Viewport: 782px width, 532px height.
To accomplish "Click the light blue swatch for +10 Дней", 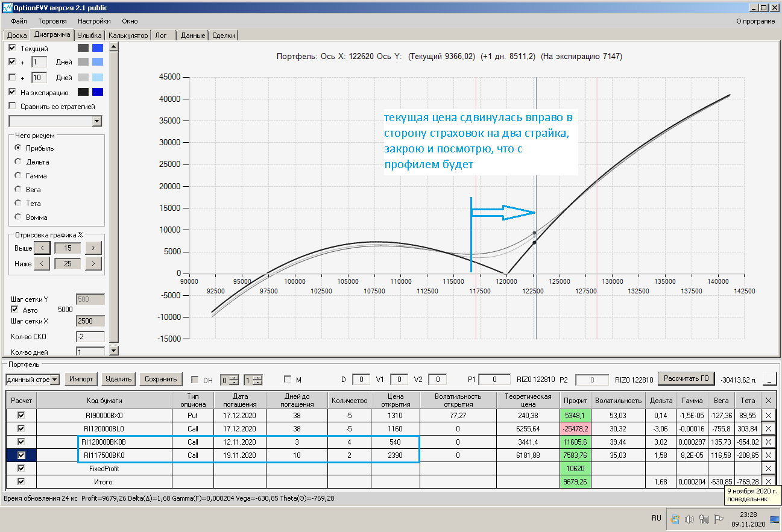I will (97, 78).
